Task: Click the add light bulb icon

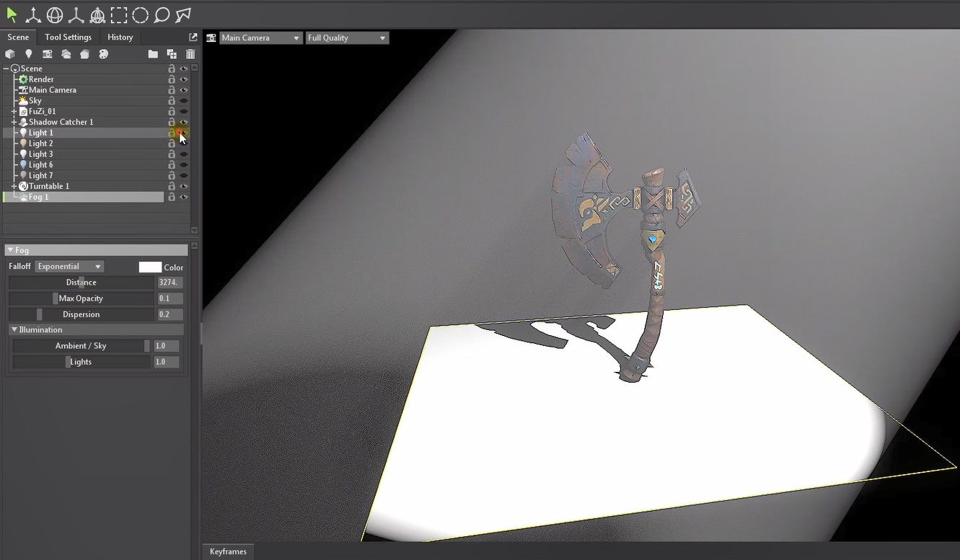Action: [x=29, y=54]
